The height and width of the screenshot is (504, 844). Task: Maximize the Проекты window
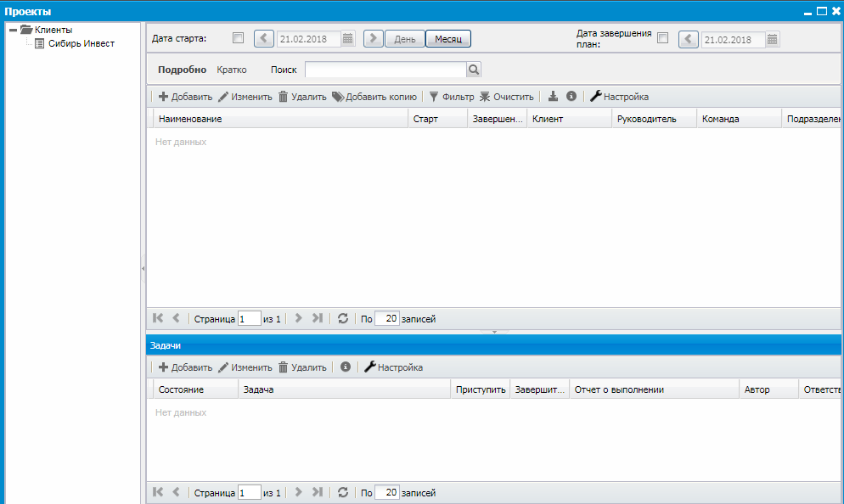(x=822, y=11)
